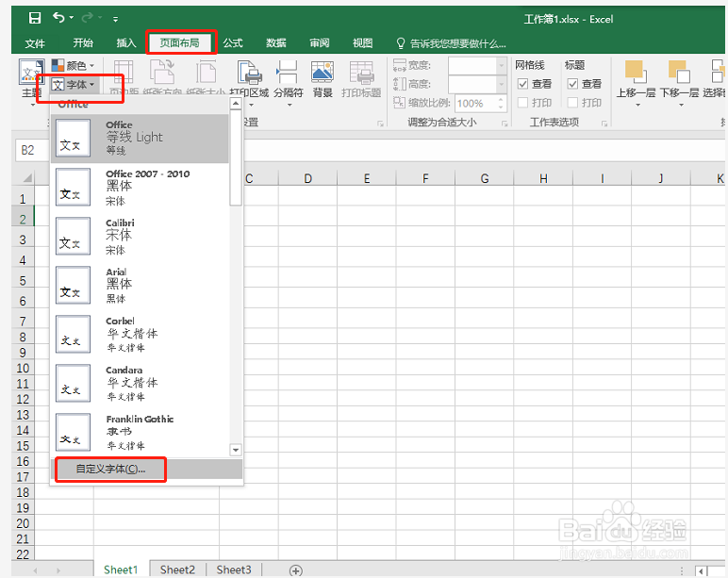Open the 工作表选项 dialog launcher

point(604,124)
